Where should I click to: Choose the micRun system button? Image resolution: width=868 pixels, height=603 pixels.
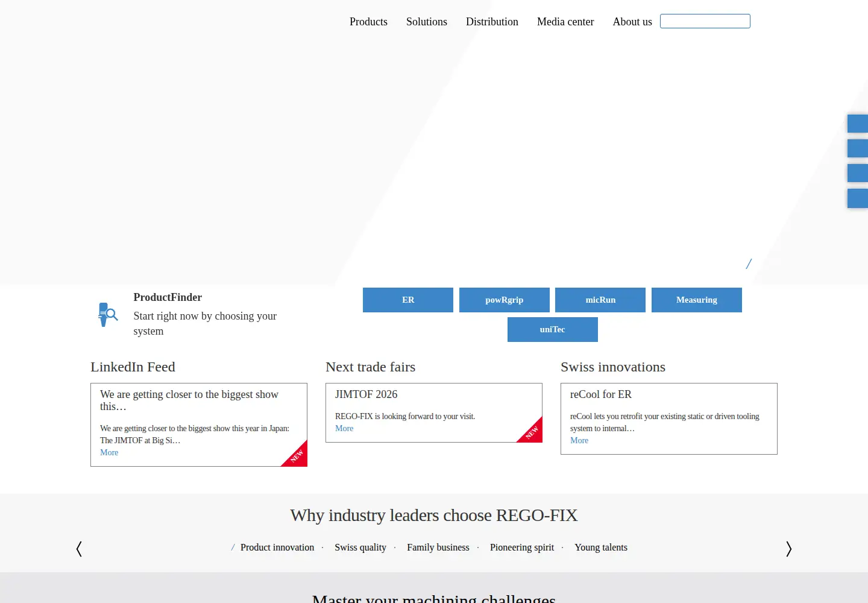[x=600, y=300]
